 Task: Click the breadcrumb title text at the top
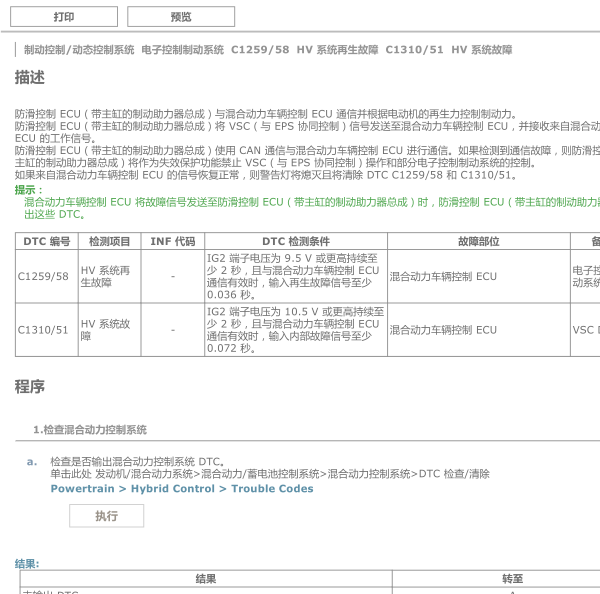point(268,50)
